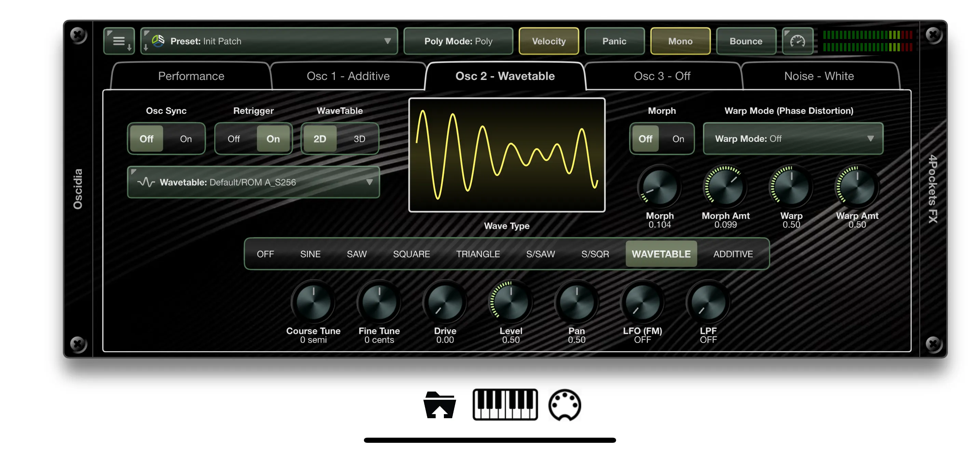The image size is (980, 451).
Task: Click the preset logo icon
Action: (x=158, y=41)
